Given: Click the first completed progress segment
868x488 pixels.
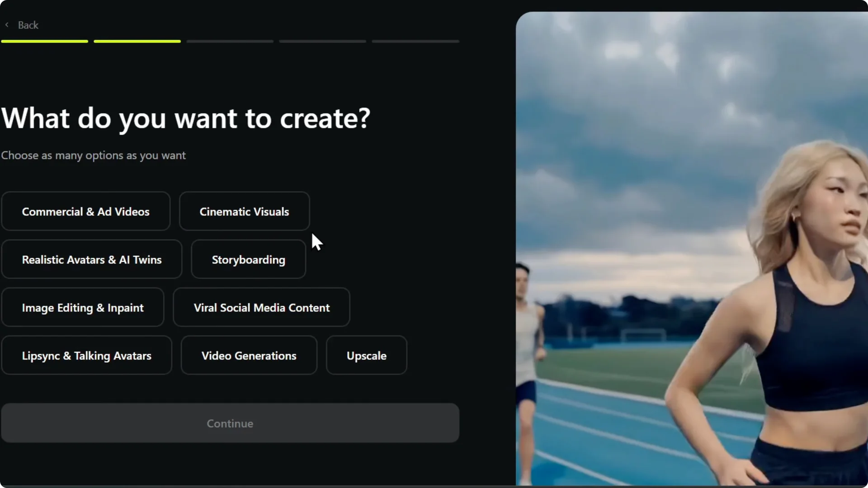Looking at the screenshot, I should pyautogui.click(x=44, y=41).
